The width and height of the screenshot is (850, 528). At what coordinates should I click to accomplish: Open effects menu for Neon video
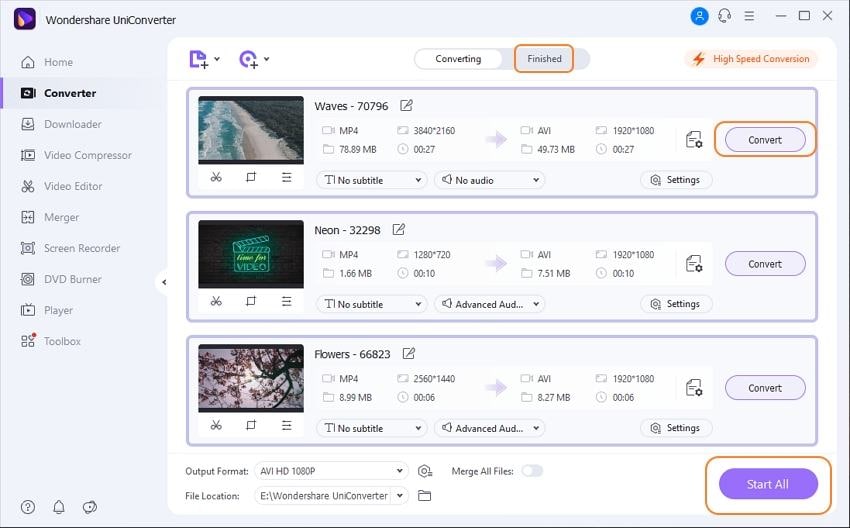point(286,301)
